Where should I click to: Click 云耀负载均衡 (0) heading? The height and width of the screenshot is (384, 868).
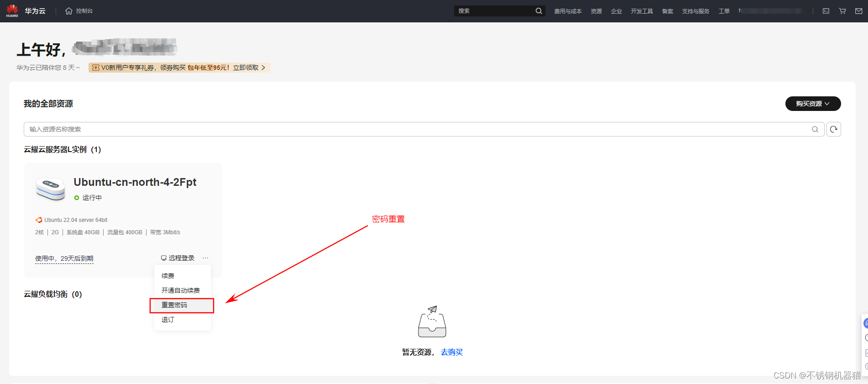[x=53, y=294]
